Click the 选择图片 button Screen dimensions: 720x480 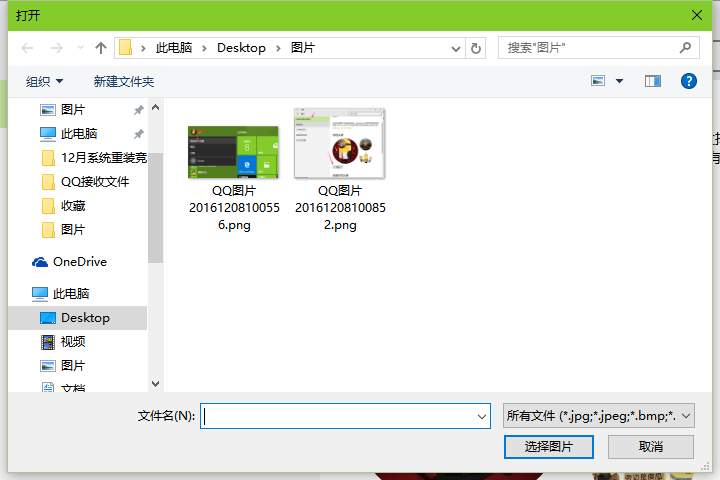point(549,446)
